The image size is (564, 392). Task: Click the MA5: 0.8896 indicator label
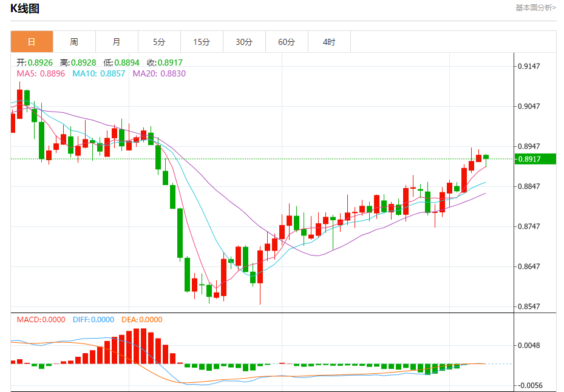click(x=41, y=73)
